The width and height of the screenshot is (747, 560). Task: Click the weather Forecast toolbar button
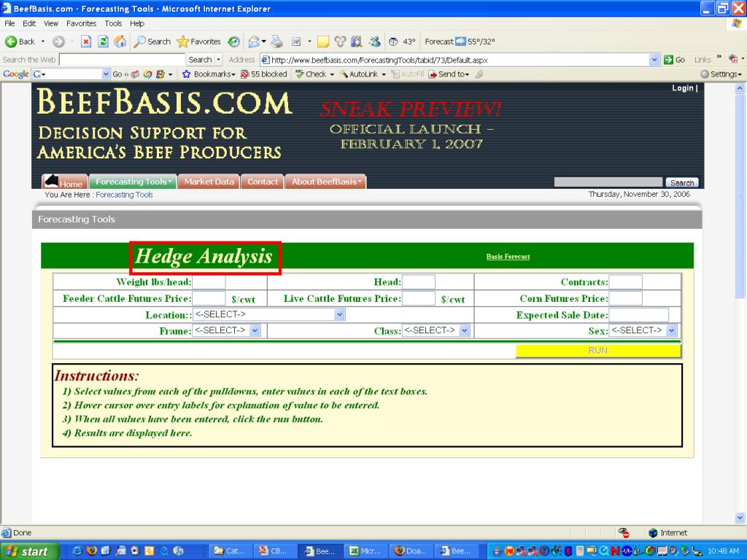point(460,42)
